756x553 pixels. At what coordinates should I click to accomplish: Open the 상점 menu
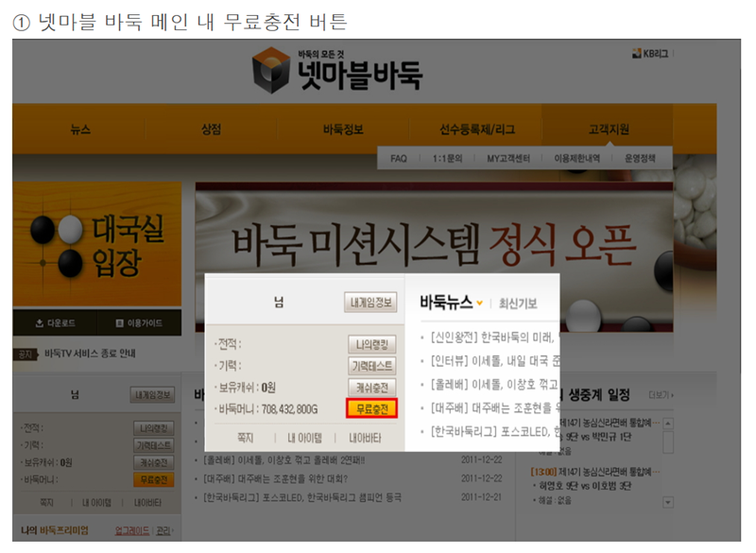click(x=211, y=130)
